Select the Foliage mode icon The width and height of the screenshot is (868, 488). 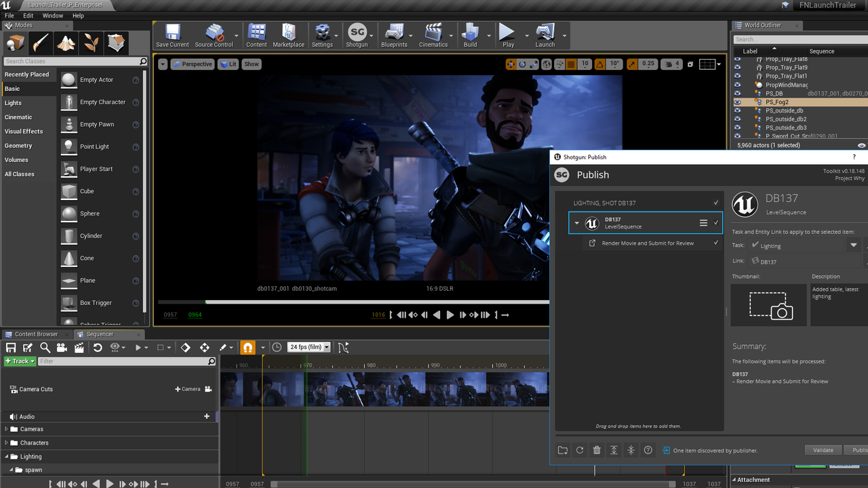coord(91,43)
